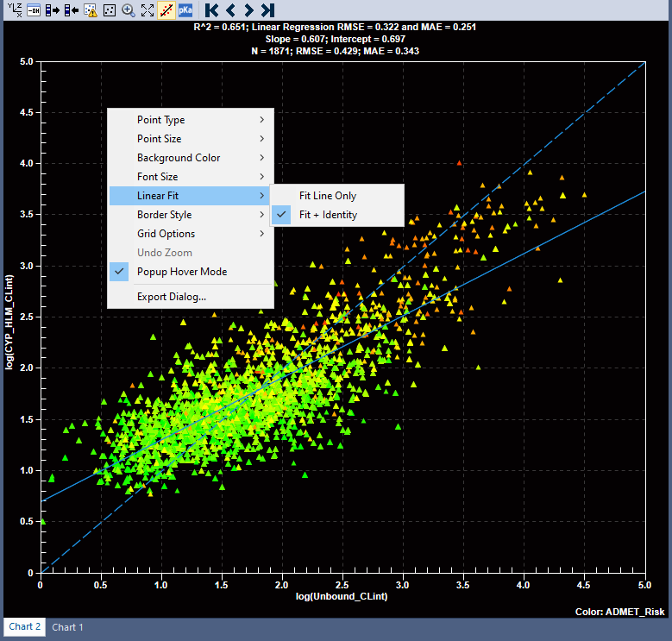Open the Font Size menu entry

click(x=191, y=177)
